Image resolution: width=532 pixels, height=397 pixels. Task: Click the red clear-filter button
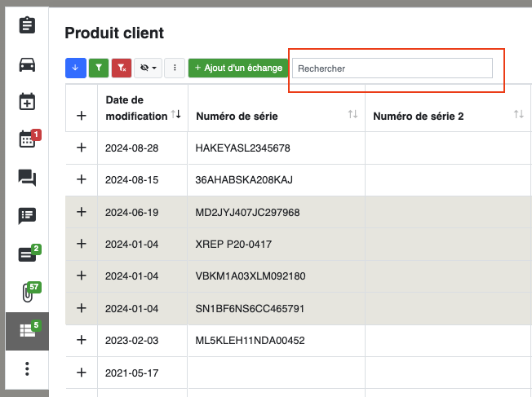(122, 68)
